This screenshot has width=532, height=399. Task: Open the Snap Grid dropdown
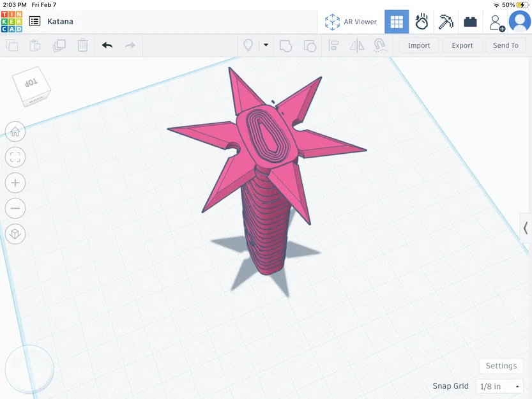click(499, 386)
